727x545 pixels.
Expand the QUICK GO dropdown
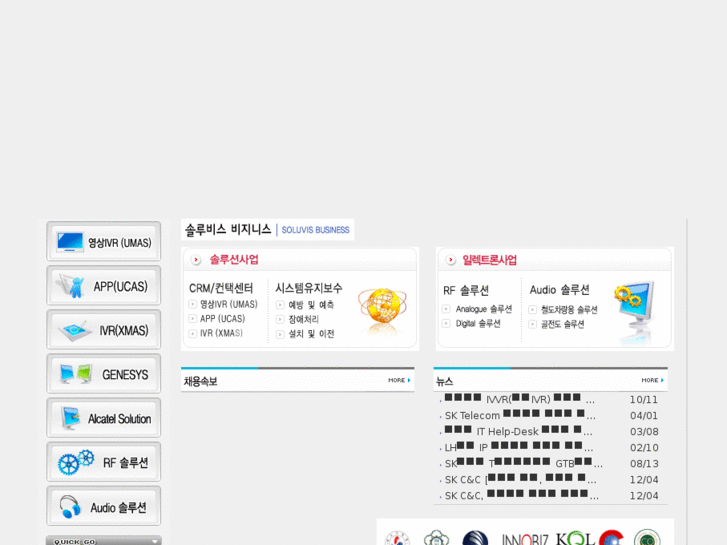point(103,541)
